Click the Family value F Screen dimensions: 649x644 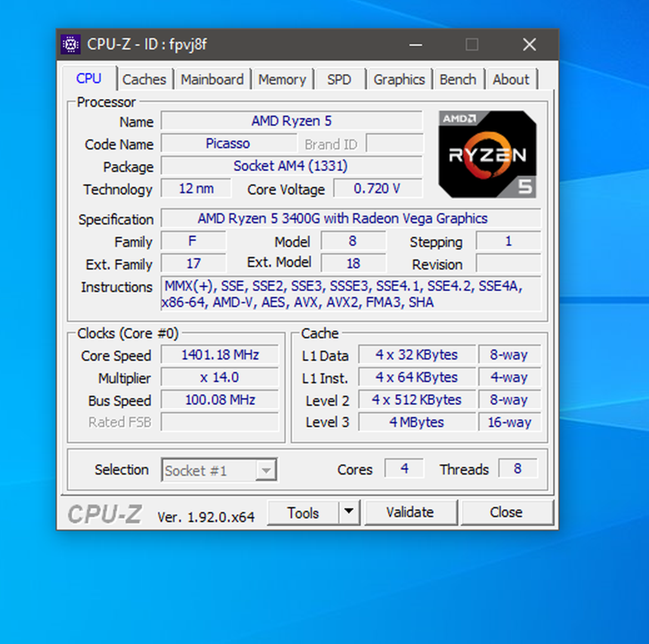(x=193, y=241)
